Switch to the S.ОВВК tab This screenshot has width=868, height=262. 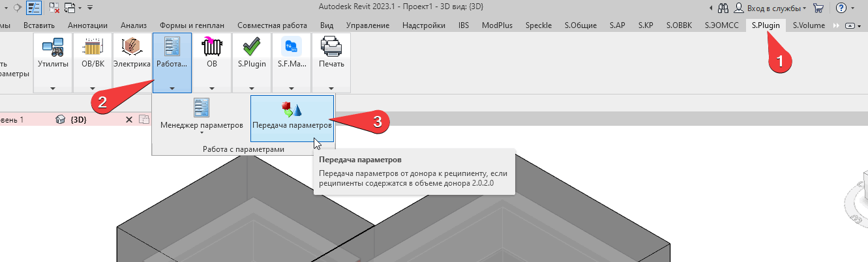pos(680,25)
